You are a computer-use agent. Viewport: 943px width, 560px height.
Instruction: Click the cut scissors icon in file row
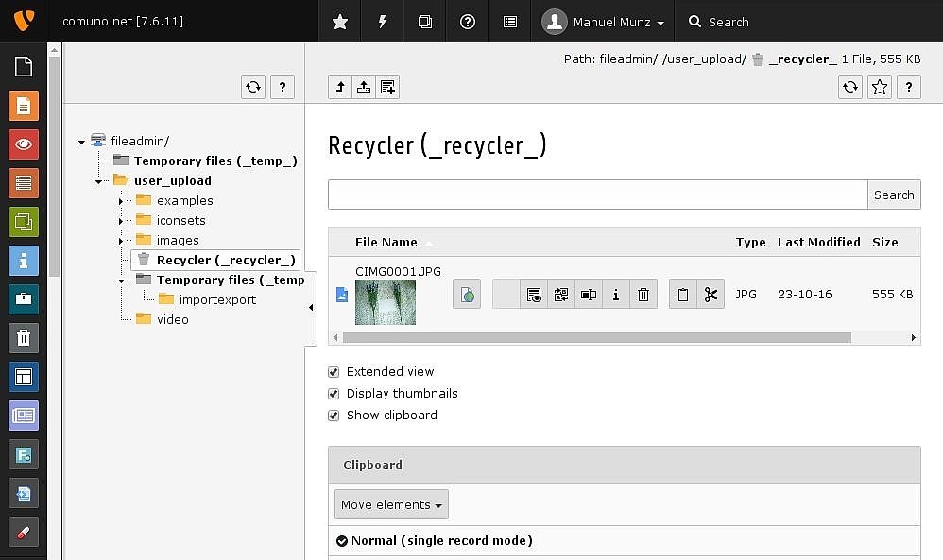(x=711, y=295)
